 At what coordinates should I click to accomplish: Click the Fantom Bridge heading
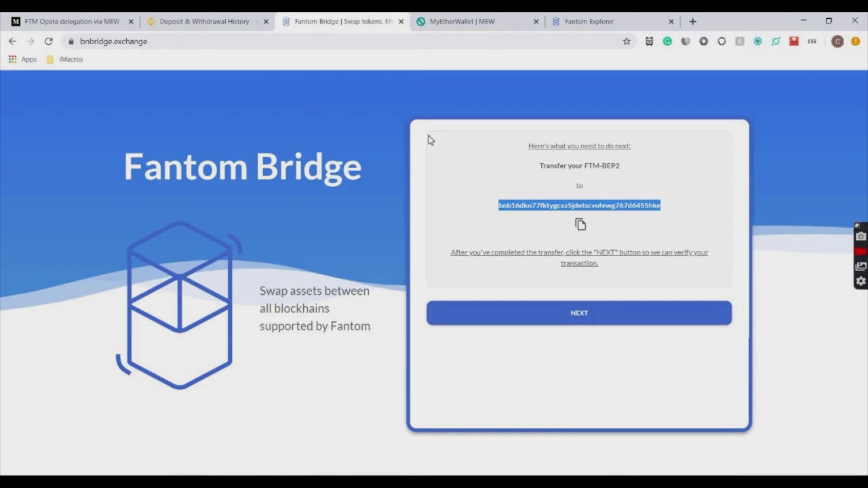click(x=243, y=167)
